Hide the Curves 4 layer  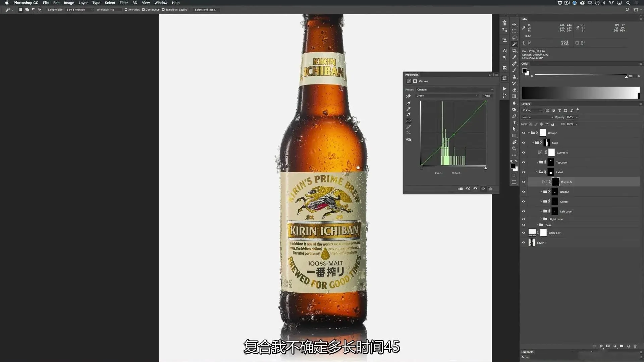click(x=524, y=153)
